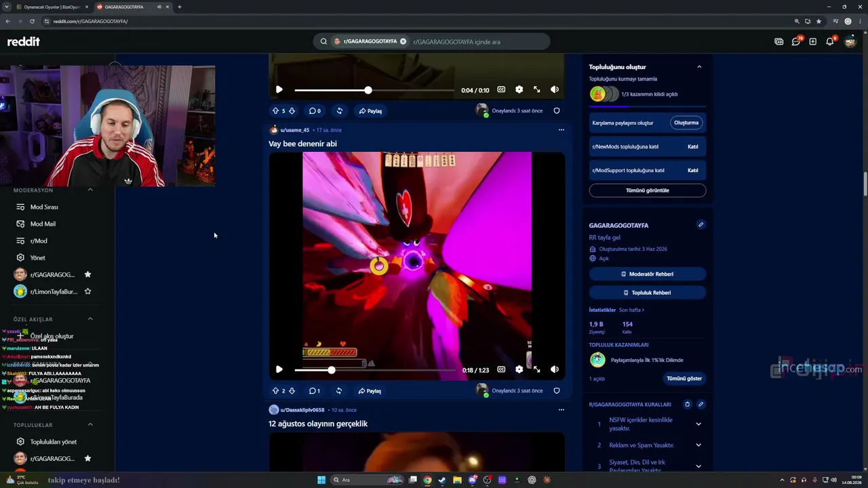This screenshot has height=488, width=868.
Task: Open Discord from the taskbar
Action: 472,480
